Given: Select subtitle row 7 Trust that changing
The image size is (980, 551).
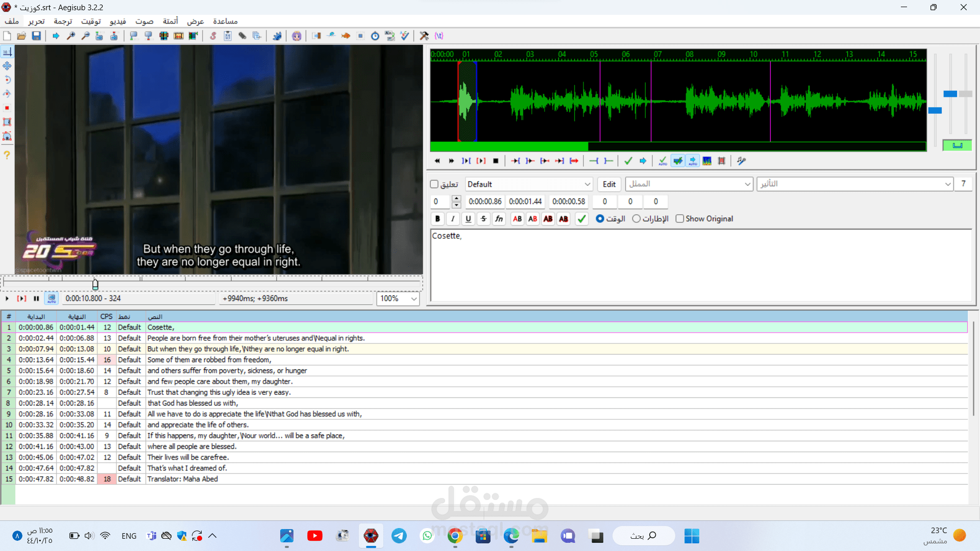Looking at the screenshot, I should tap(218, 392).
